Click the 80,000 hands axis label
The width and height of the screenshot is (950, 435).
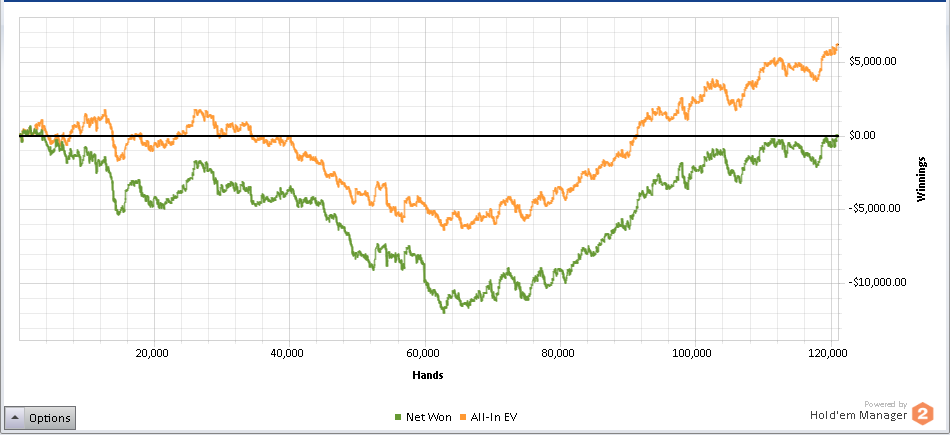(x=558, y=353)
